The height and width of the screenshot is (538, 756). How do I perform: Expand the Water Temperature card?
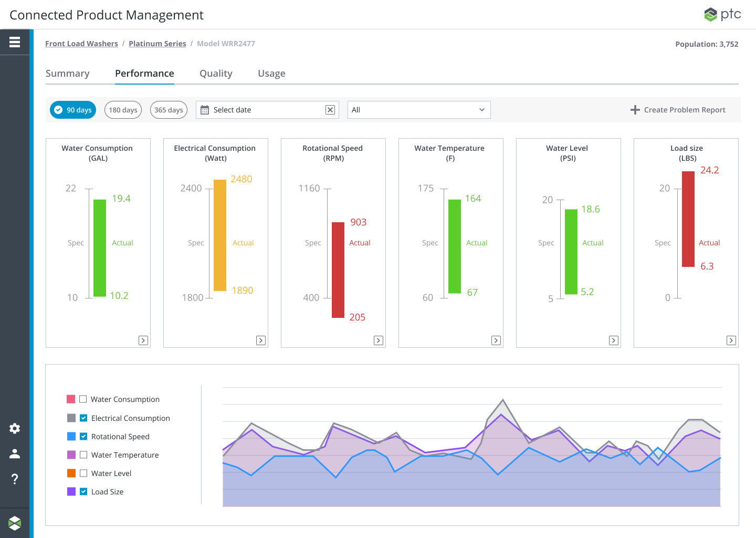point(496,340)
